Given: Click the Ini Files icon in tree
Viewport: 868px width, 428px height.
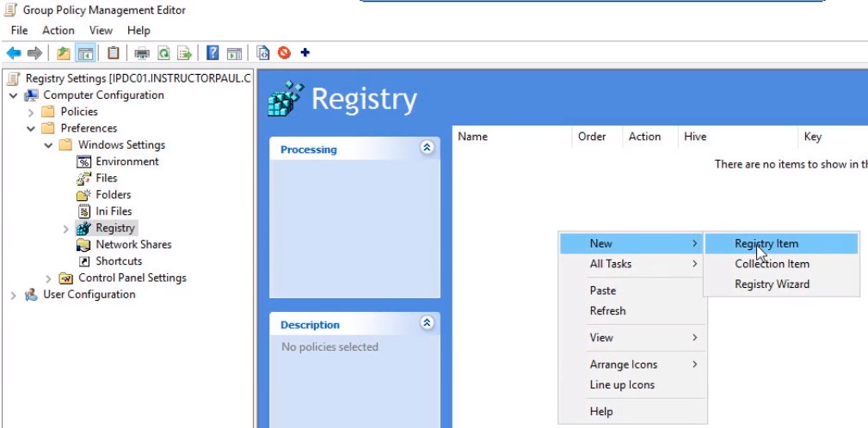Looking at the screenshot, I should (x=83, y=211).
